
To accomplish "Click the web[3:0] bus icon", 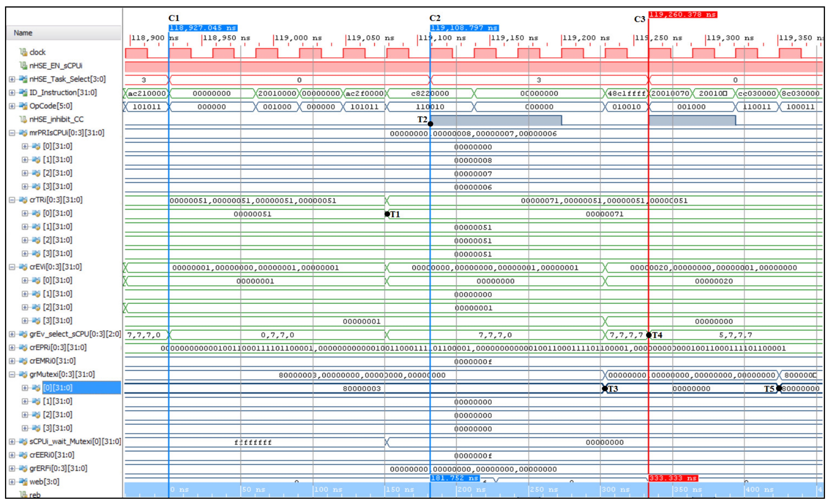I will pos(23,482).
